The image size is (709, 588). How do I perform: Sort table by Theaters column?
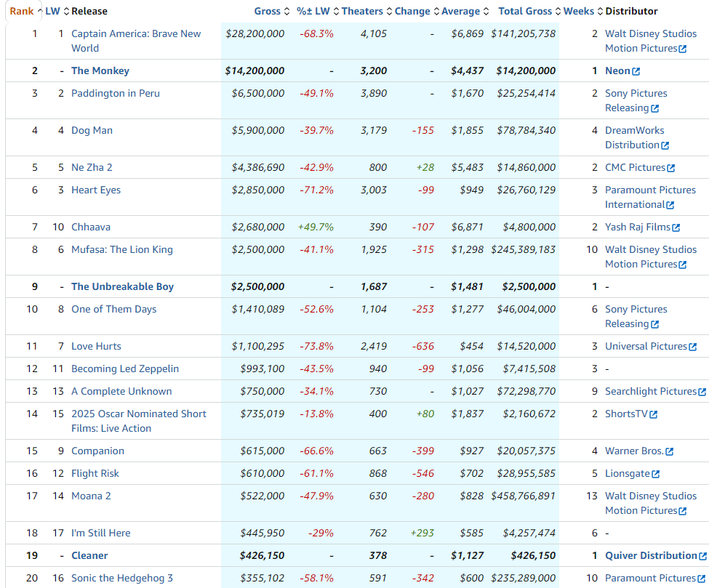coord(361,11)
